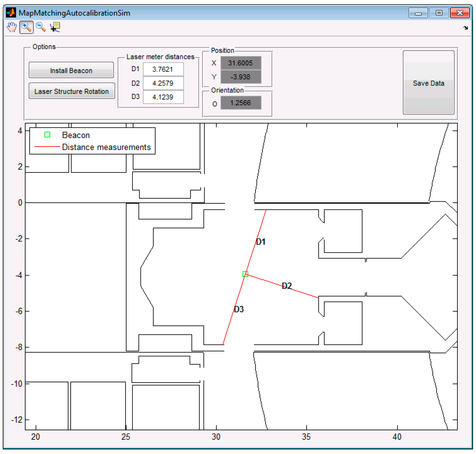This screenshot has height=454, width=476.
Task: Click the toolbar dock arrow icon
Action: coord(465,28)
